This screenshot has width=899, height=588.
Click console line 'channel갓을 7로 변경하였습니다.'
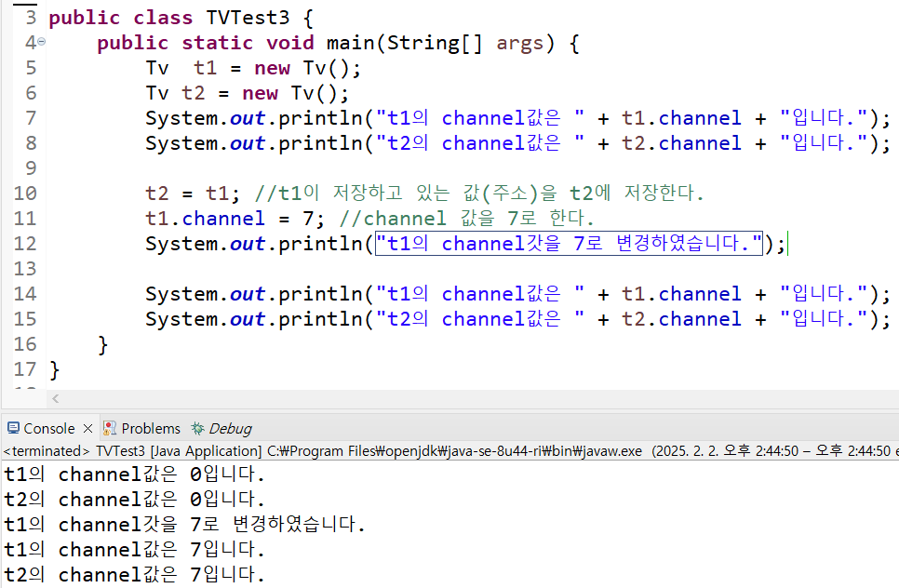click(184, 525)
